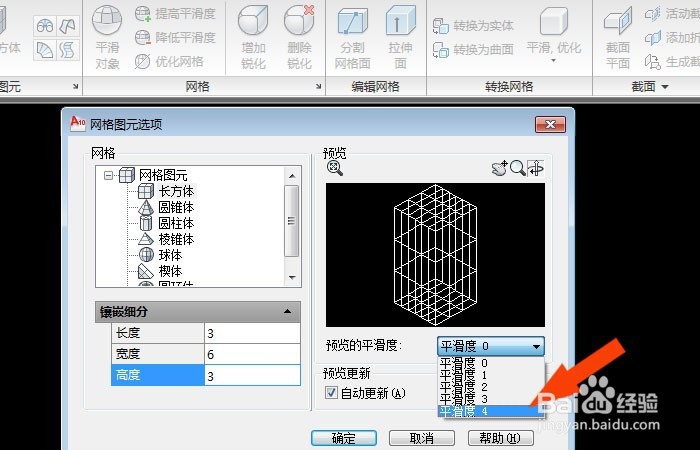Toggle the 自动更新 checkbox
The image size is (700, 450).
pyautogui.click(x=331, y=392)
